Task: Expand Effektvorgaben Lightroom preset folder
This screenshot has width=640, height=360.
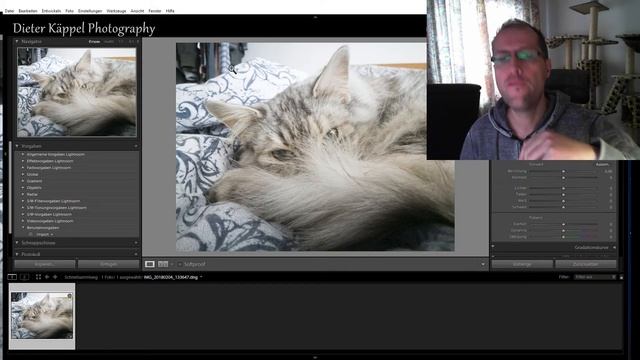Action: point(23,161)
